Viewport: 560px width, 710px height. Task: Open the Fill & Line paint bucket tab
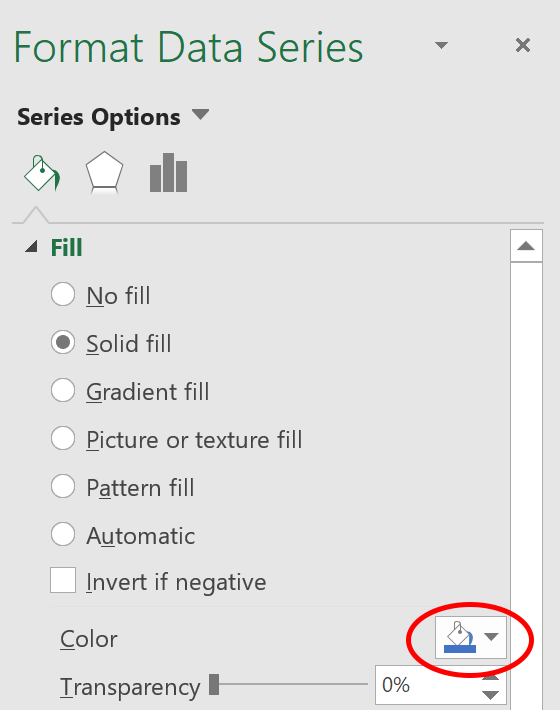point(42,173)
